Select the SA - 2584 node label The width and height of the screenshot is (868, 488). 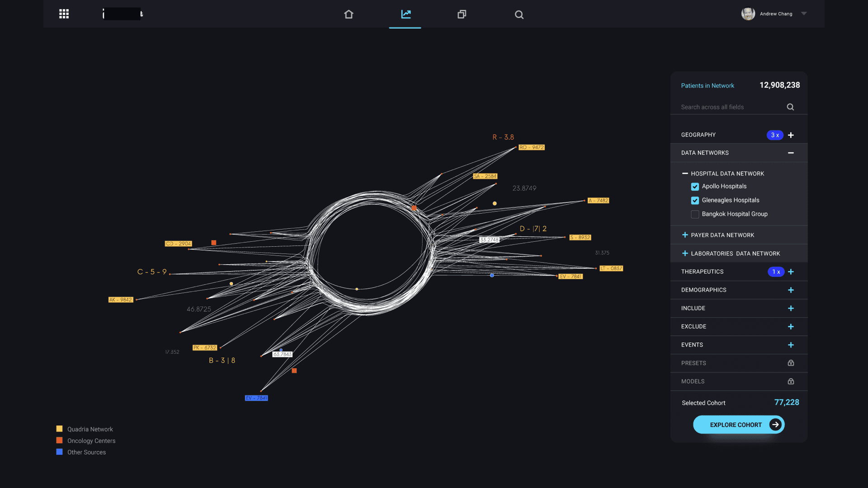pyautogui.click(x=485, y=176)
